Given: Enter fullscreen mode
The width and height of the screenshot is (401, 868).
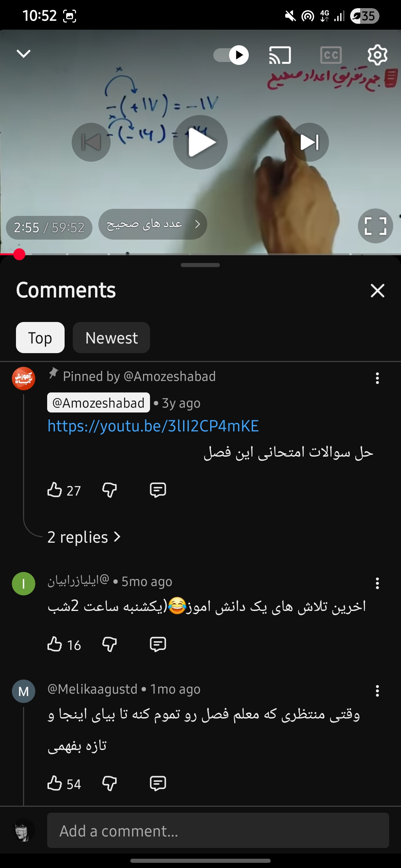Looking at the screenshot, I should 375,226.
